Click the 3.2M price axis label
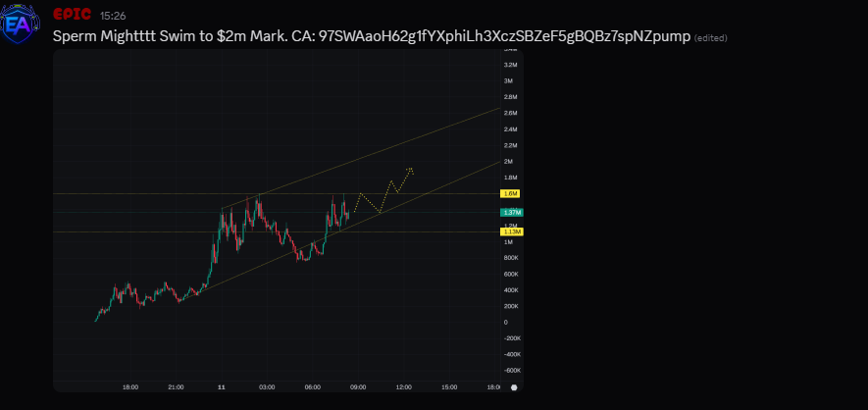The image size is (868, 410). pyautogui.click(x=510, y=65)
